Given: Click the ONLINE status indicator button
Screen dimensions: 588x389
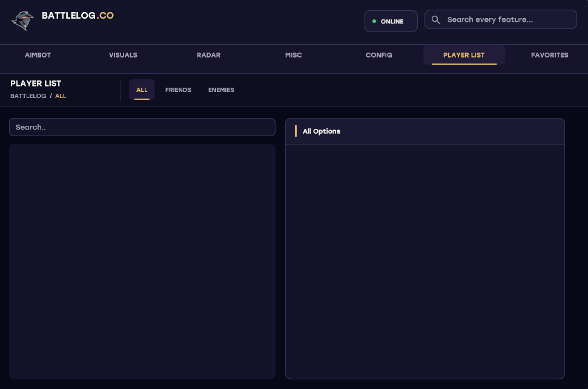Looking at the screenshot, I should click(391, 21).
